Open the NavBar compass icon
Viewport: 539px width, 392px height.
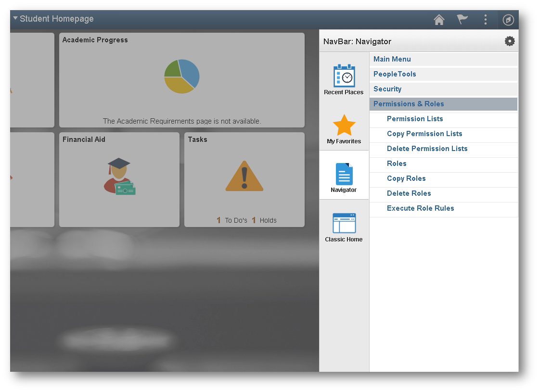pyautogui.click(x=508, y=20)
